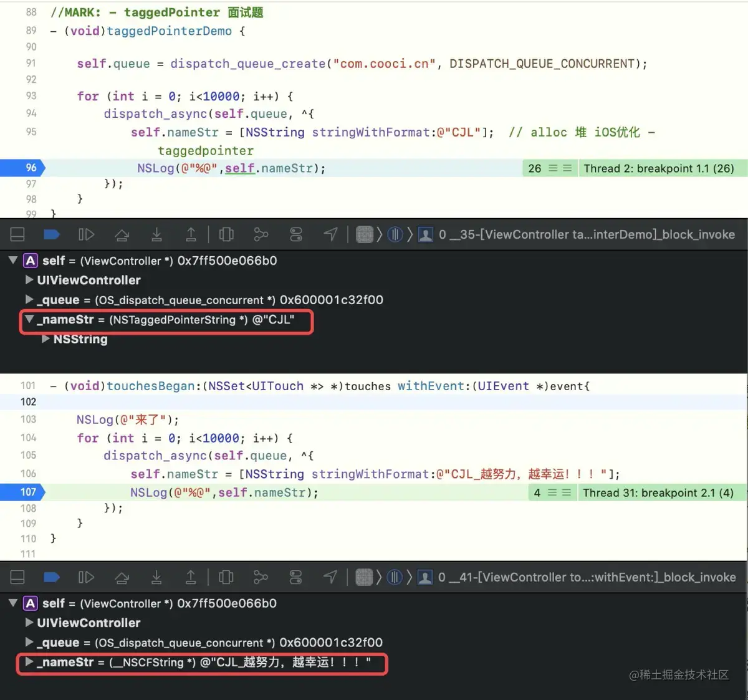Screen dimensions: 748x700
Task: Toggle the breakpoint on line 107
Action: click(x=23, y=492)
